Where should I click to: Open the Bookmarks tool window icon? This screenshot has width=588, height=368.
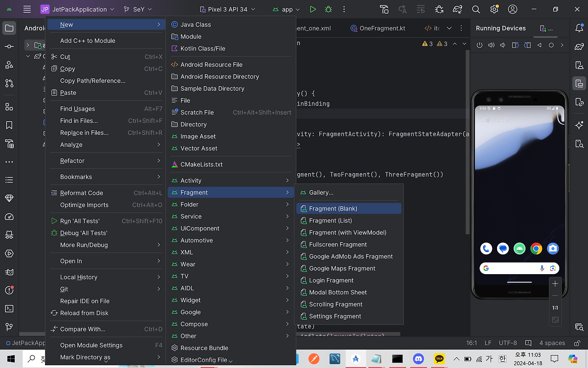click(x=9, y=125)
